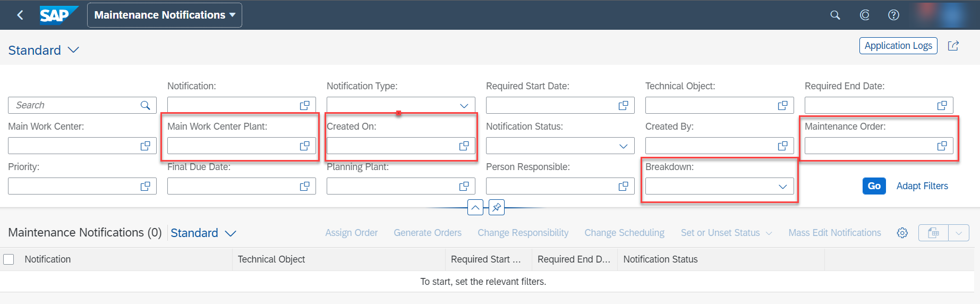The image size is (980, 304).
Task: Pin the filter header bar
Action: [497, 207]
